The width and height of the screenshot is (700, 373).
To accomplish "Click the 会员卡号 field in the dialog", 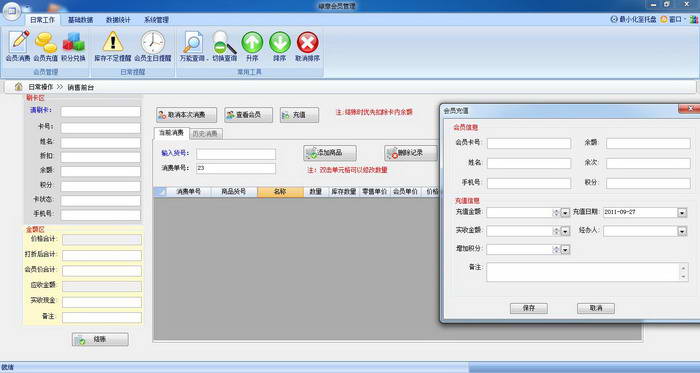I will 529,143.
